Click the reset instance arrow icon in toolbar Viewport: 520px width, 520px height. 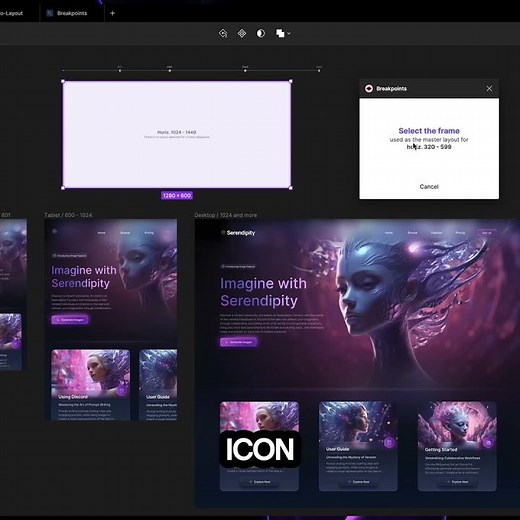point(223,33)
